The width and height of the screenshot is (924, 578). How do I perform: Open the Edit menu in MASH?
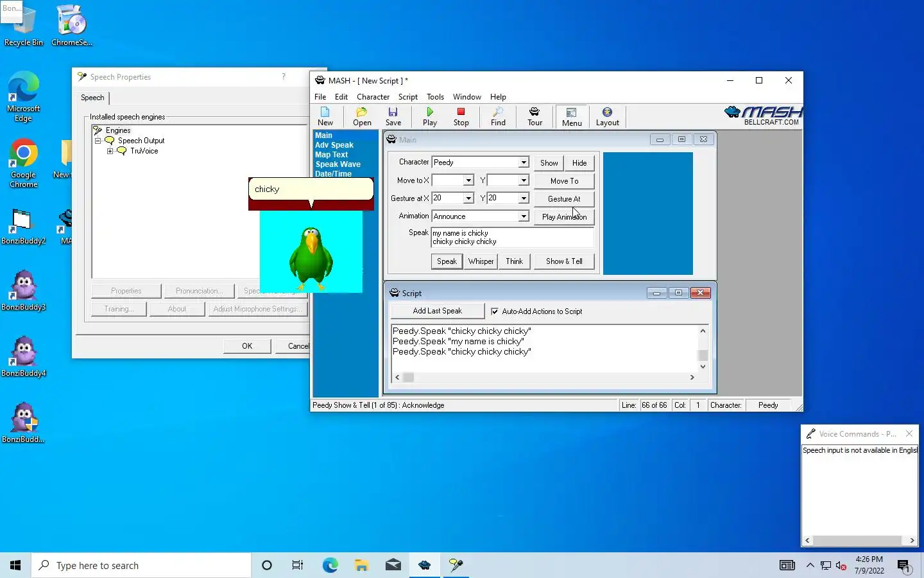[x=341, y=97]
